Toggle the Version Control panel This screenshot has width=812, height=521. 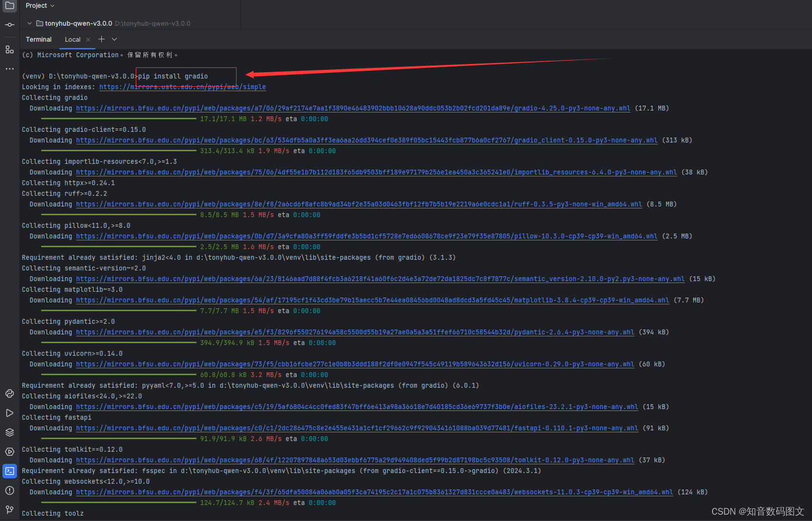[9, 509]
